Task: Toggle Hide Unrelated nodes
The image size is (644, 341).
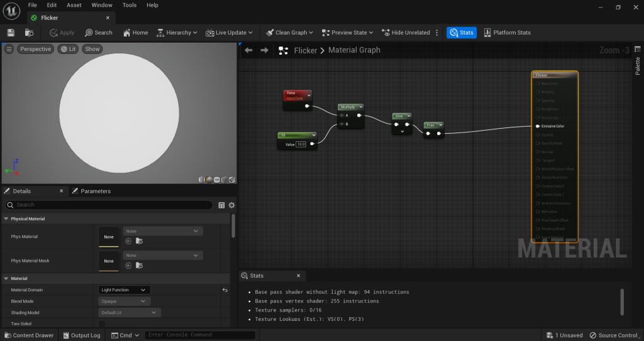Action: (x=406, y=33)
